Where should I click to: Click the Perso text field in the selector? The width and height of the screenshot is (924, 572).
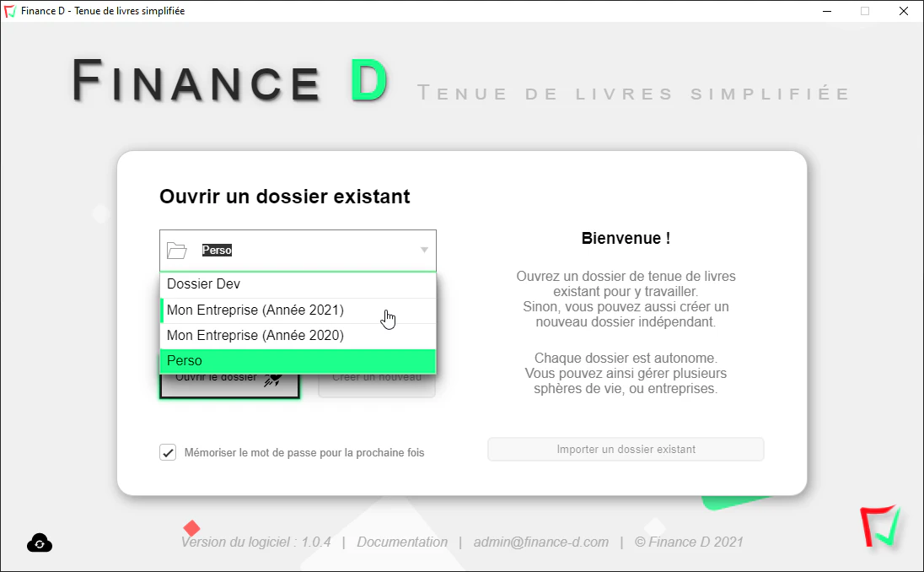coord(217,250)
